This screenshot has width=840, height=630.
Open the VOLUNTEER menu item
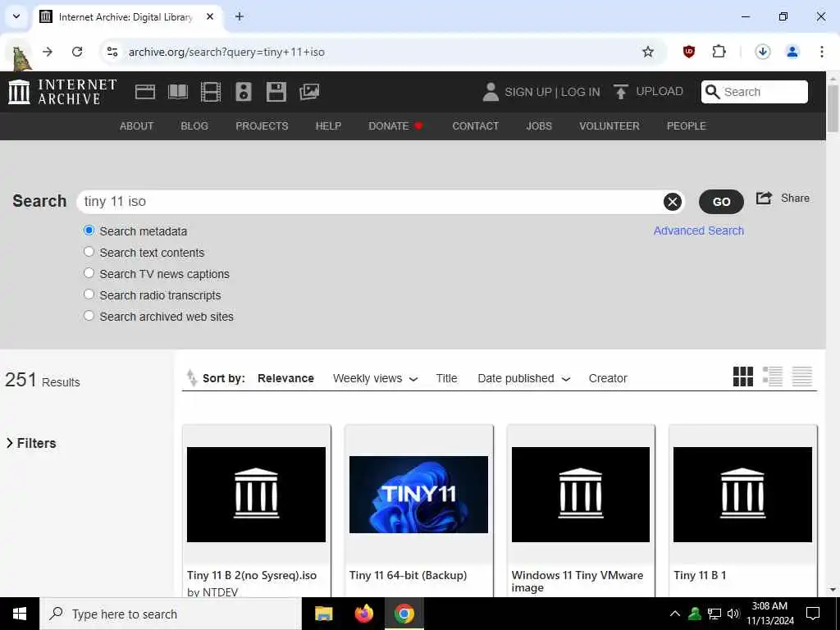coord(609,126)
